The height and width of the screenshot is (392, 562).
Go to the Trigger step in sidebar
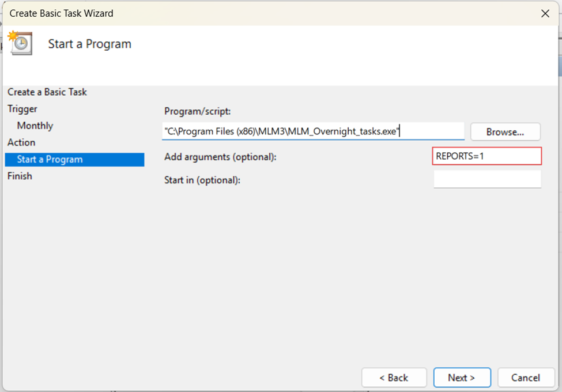[22, 109]
